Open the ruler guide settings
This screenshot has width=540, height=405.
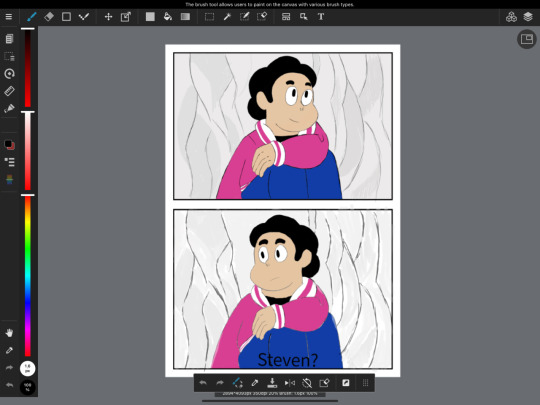9,91
